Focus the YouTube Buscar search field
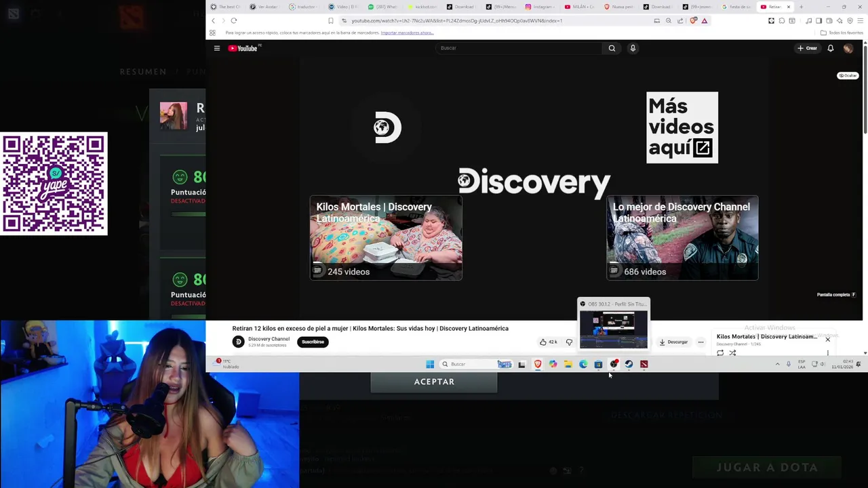The height and width of the screenshot is (488, 868). pyautogui.click(x=518, y=48)
